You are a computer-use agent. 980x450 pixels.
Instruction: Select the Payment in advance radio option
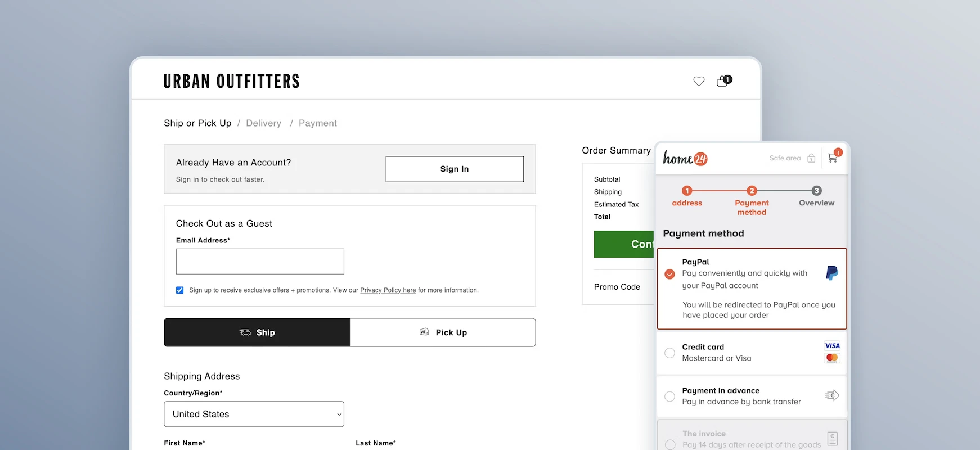669,397
